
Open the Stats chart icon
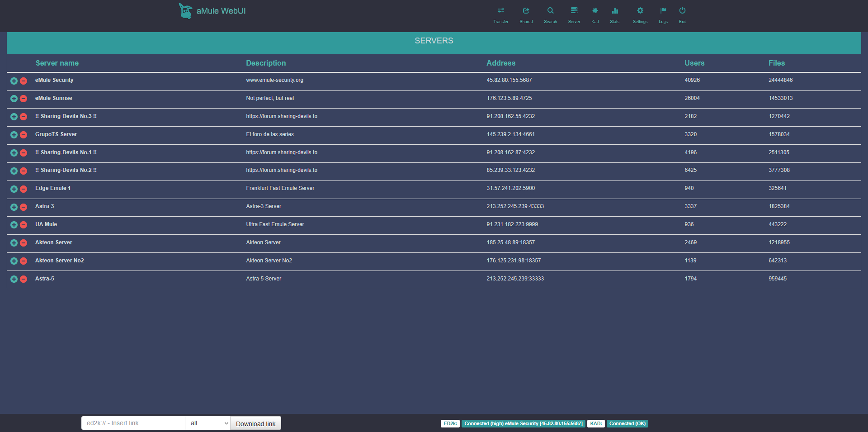click(x=615, y=11)
